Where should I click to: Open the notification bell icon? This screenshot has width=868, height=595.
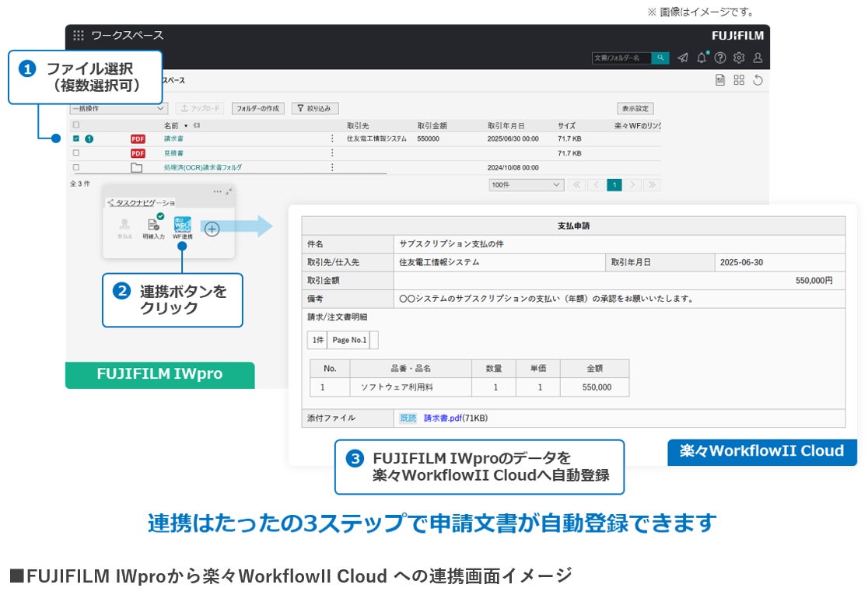pyautogui.click(x=702, y=58)
